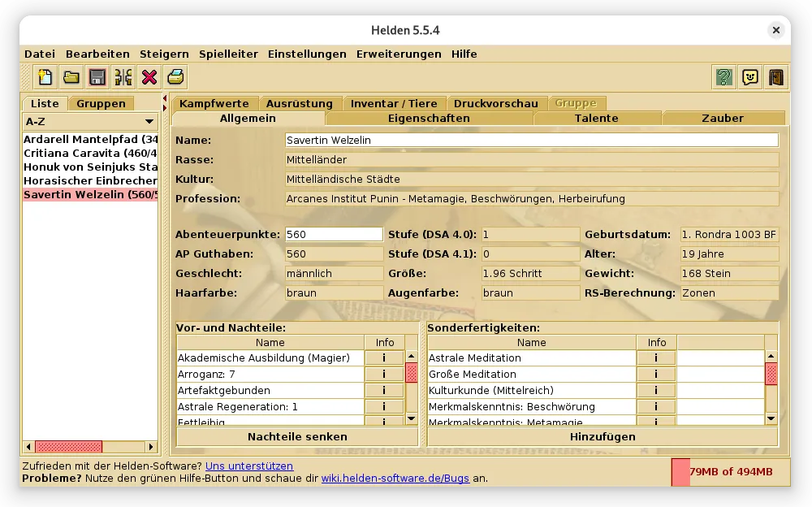Open the Erweiterungen menu

click(x=399, y=54)
